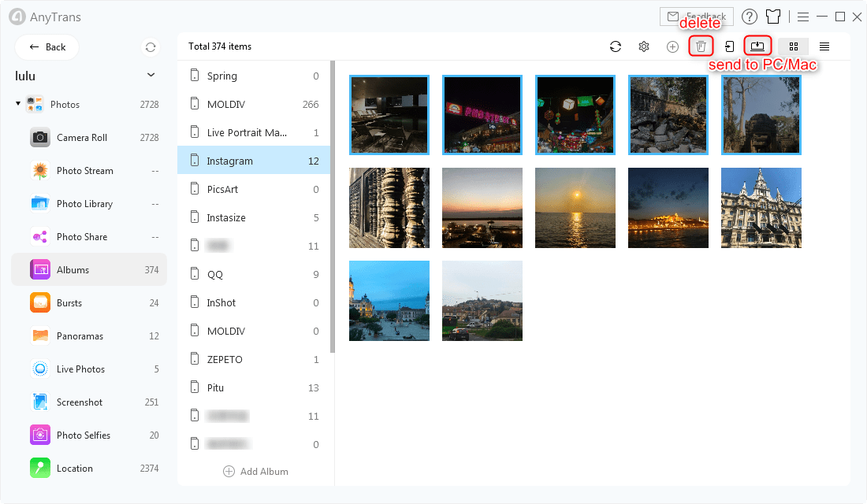Open the settings gear in toolbar
867x504 pixels.
tap(644, 46)
